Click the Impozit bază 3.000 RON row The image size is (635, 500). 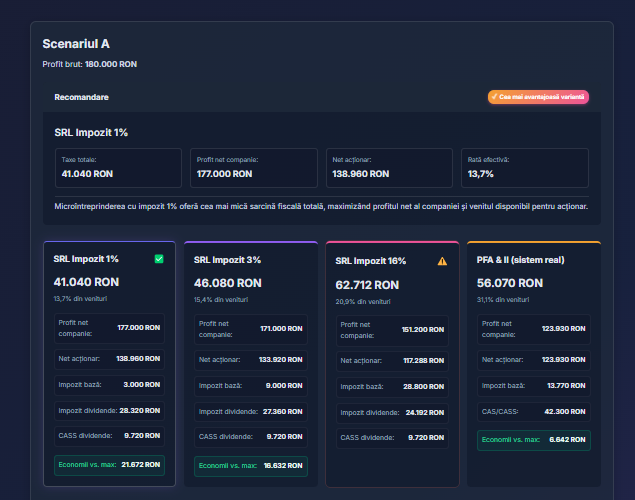coord(109,384)
